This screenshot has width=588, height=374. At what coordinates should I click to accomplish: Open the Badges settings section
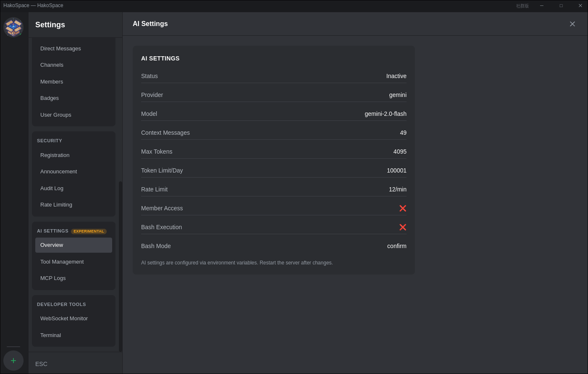click(x=50, y=98)
